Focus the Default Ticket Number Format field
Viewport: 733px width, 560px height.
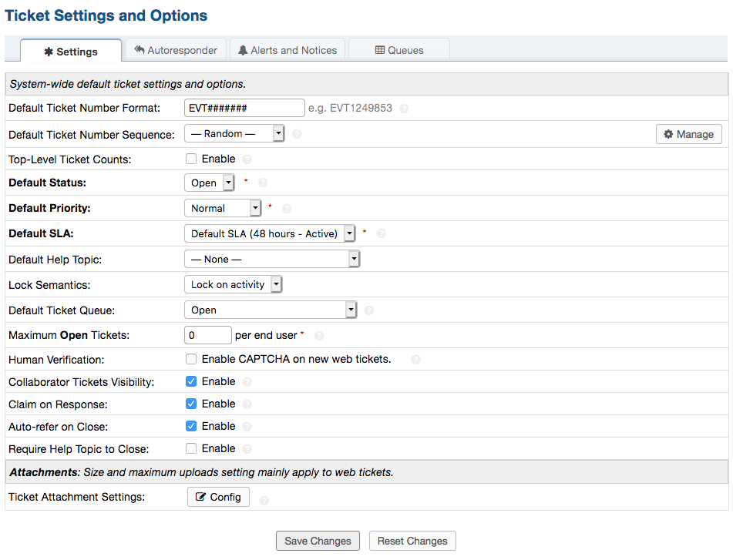click(x=244, y=108)
